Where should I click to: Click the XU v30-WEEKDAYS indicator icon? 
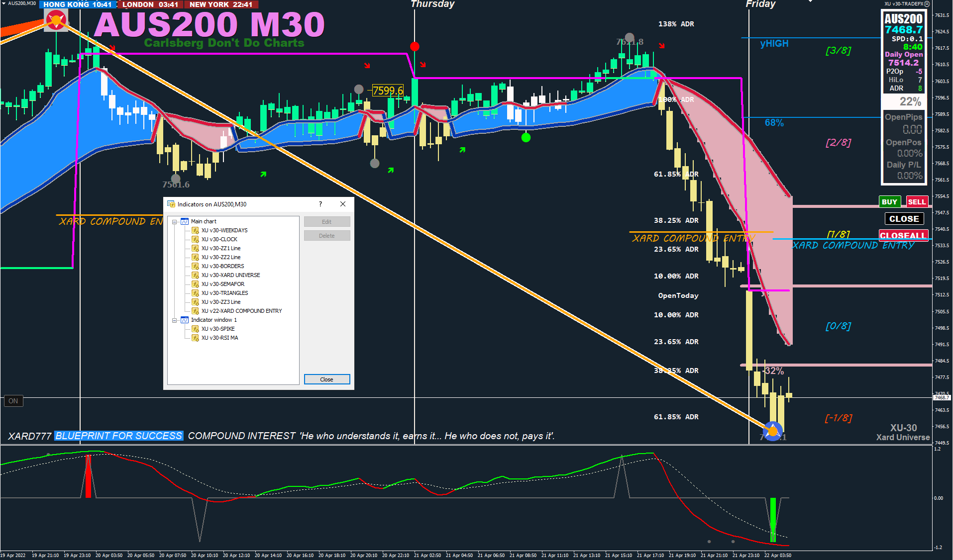tap(196, 230)
